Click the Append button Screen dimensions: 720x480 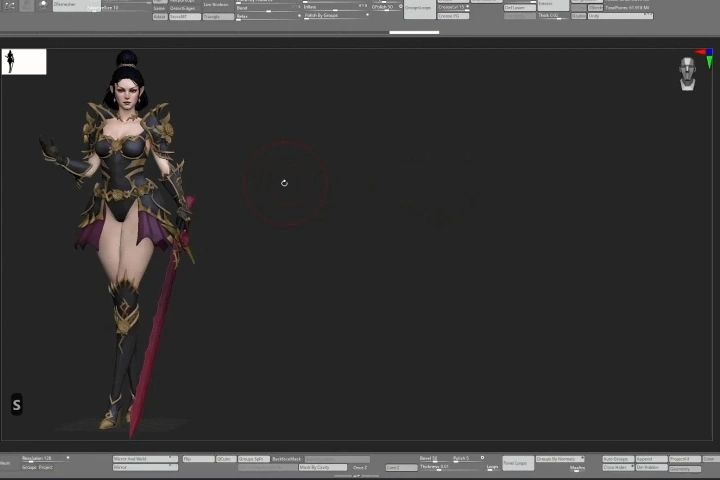651,459
